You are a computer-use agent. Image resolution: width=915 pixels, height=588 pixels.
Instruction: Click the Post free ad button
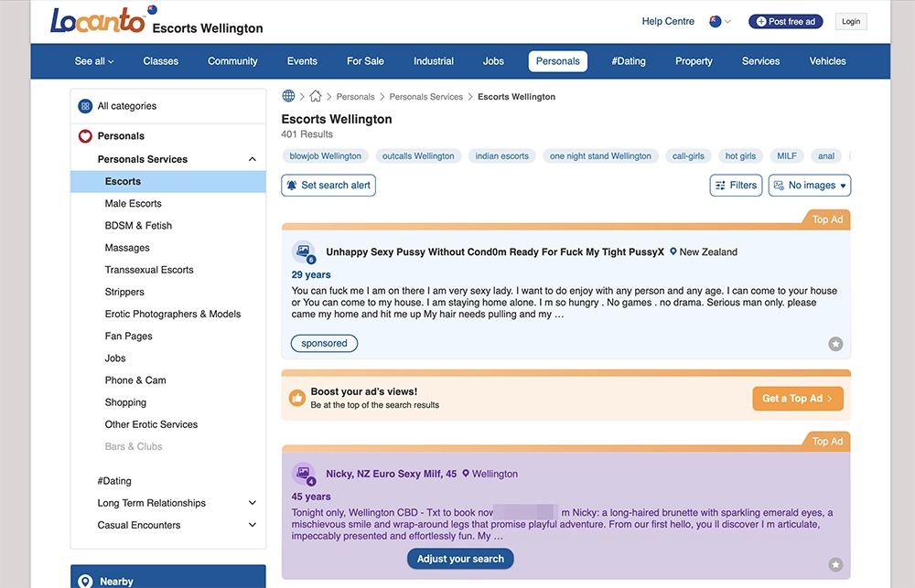[784, 22]
